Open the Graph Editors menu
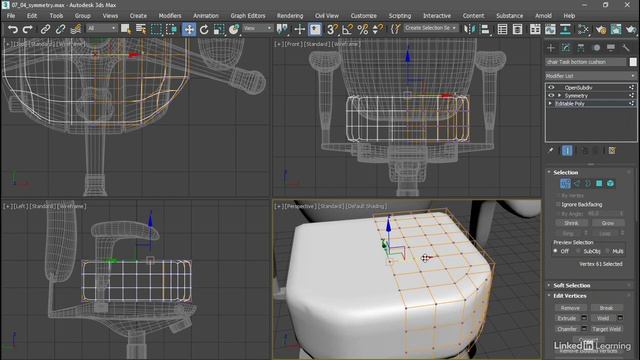 pyautogui.click(x=248, y=16)
